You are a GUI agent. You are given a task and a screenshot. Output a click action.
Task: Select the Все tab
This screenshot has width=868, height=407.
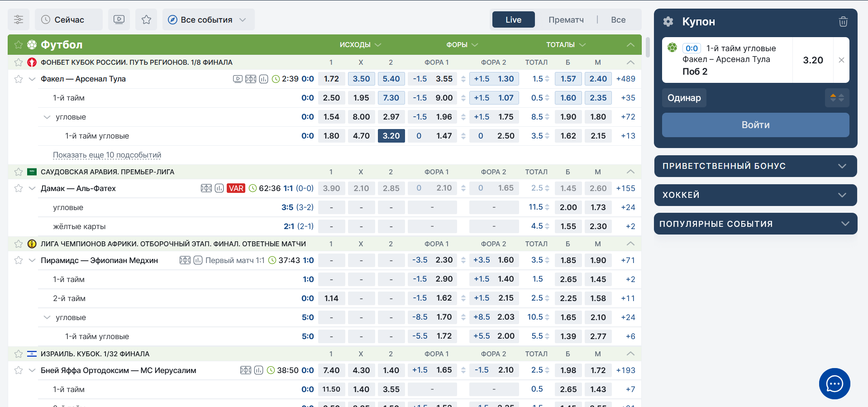pos(618,19)
